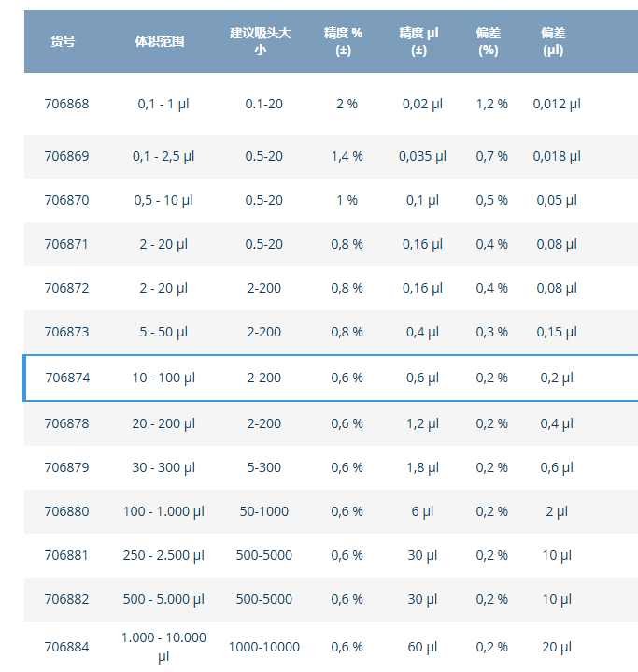The height and width of the screenshot is (672, 638).
Task: Click the 250 - 2.500 µl volume cell
Action: coord(163,555)
